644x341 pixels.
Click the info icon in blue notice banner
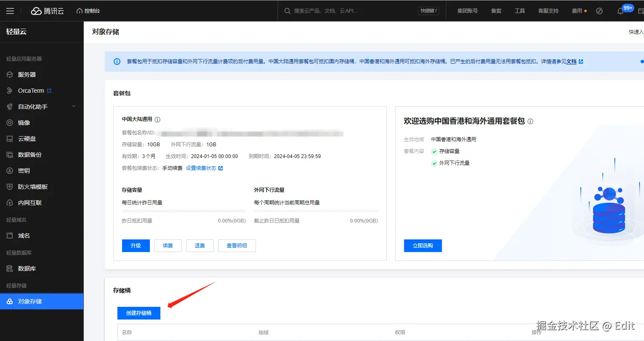click(x=117, y=62)
